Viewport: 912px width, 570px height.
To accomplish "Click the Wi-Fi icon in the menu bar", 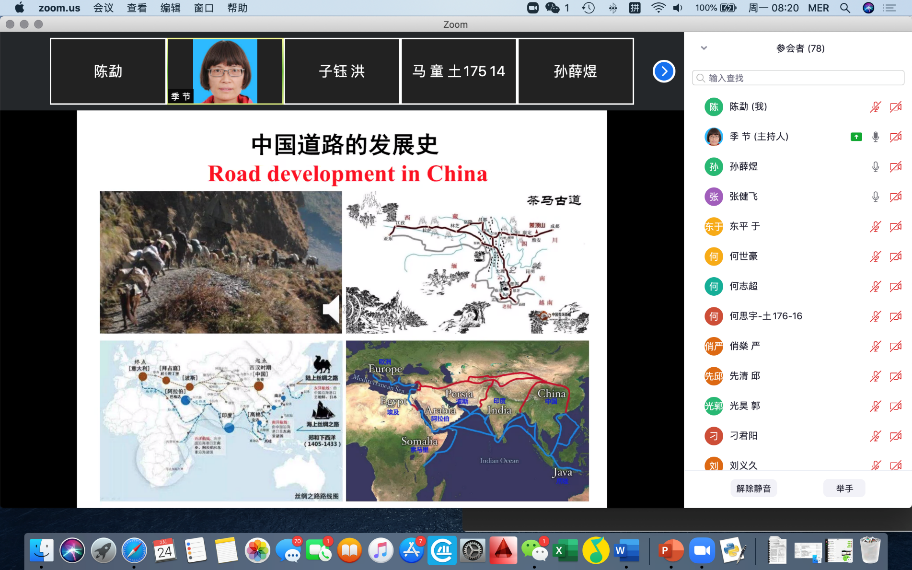I will click(x=657, y=8).
